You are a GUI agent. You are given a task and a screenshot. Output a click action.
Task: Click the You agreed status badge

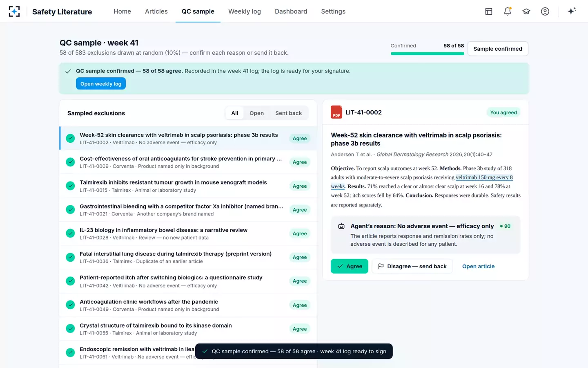pyautogui.click(x=503, y=112)
